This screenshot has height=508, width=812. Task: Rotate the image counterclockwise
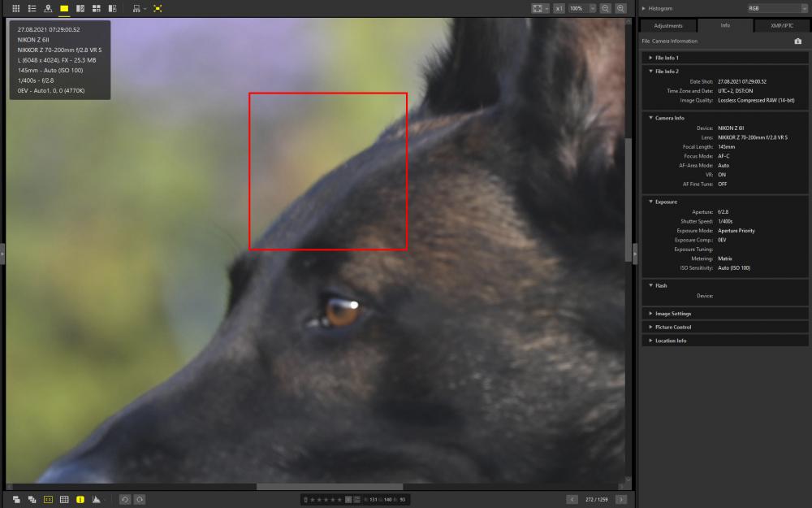tap(125, 499)
